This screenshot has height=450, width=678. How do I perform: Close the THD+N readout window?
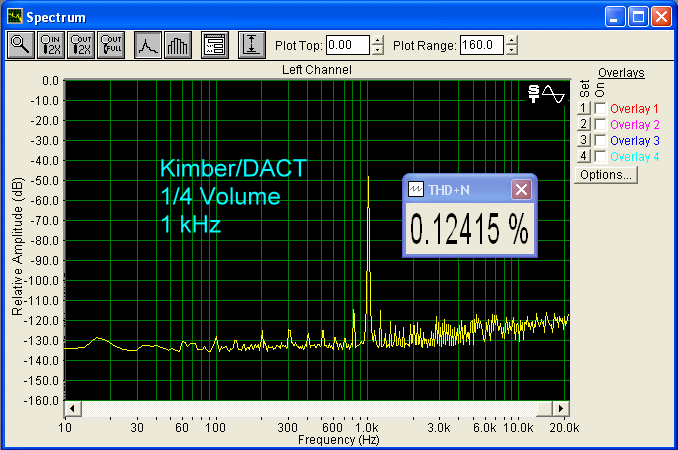[x=521, y=189]
